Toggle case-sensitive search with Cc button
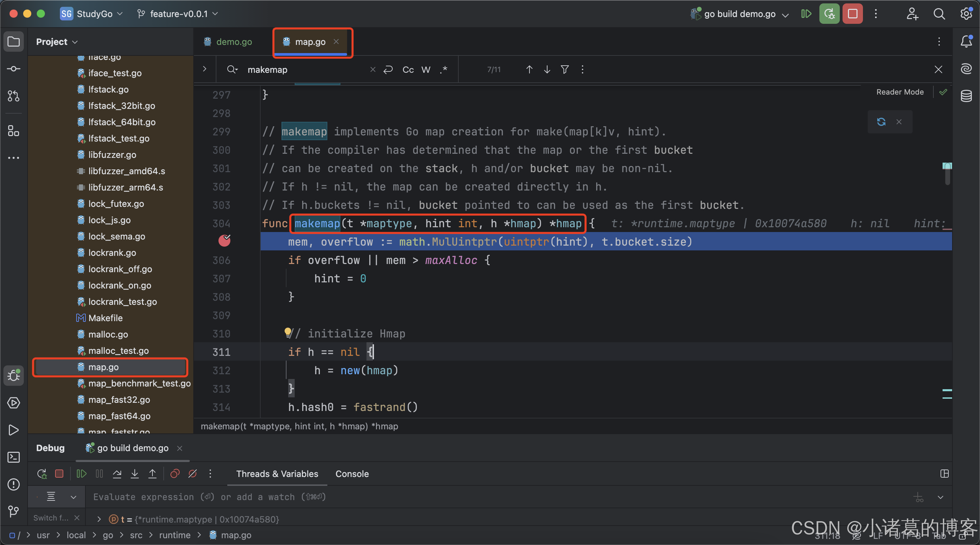This screenshot has height=545, width=980. pyautogui.click(x=408, y=69)
